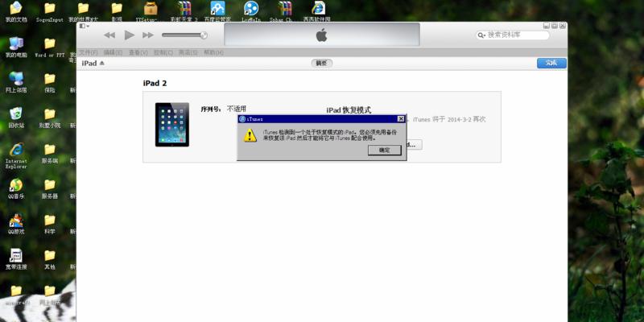Click the yellow warning icon in the dialog
This screenshot has height=322, width=644.
[250, 135]
